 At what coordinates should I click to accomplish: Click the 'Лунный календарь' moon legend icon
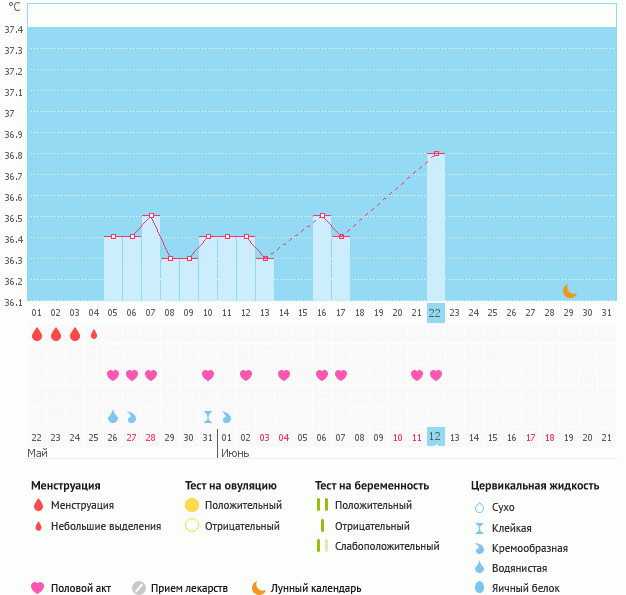coord(259,588)
